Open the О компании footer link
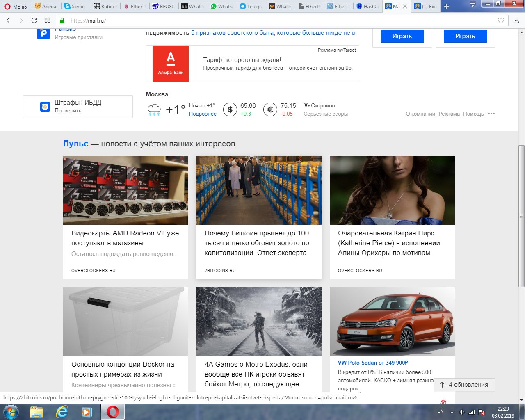This screenshot has width=525, height=420. pos(420,114)
